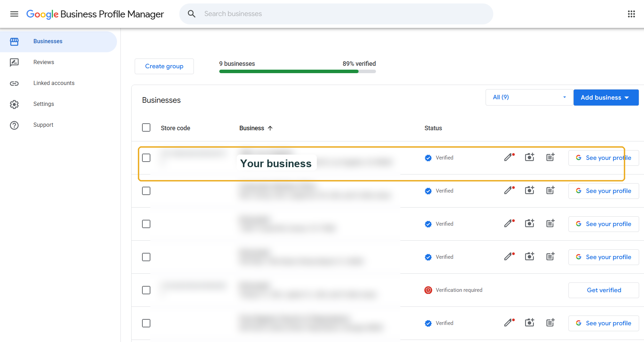
Task: Click the Get verified button
Action: click(x=604, y=290)
